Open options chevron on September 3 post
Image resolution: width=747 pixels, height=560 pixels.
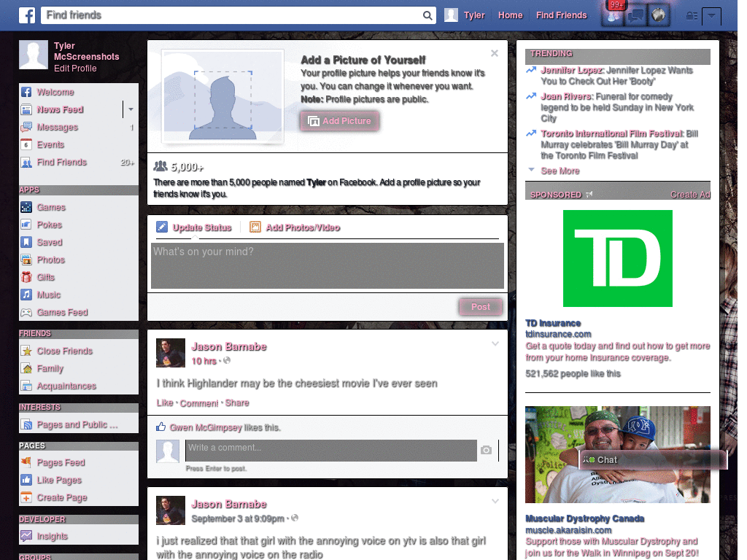tap(495, 502)
